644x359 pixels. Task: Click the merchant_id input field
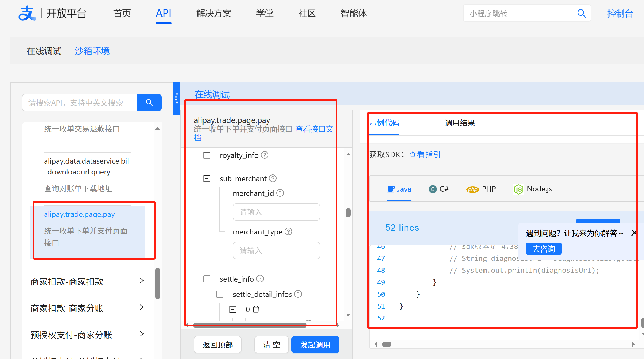276,212
